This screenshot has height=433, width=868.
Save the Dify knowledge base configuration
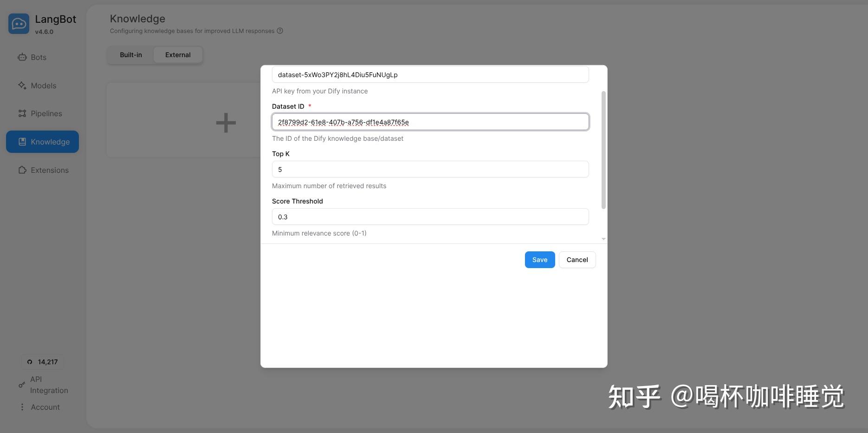(x=539, y=259)
